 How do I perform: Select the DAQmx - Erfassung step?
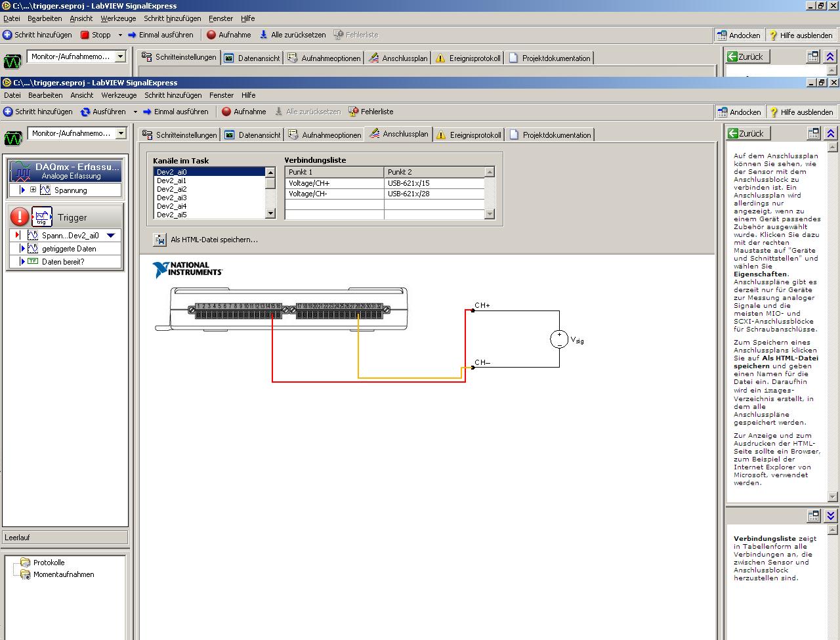66,171
